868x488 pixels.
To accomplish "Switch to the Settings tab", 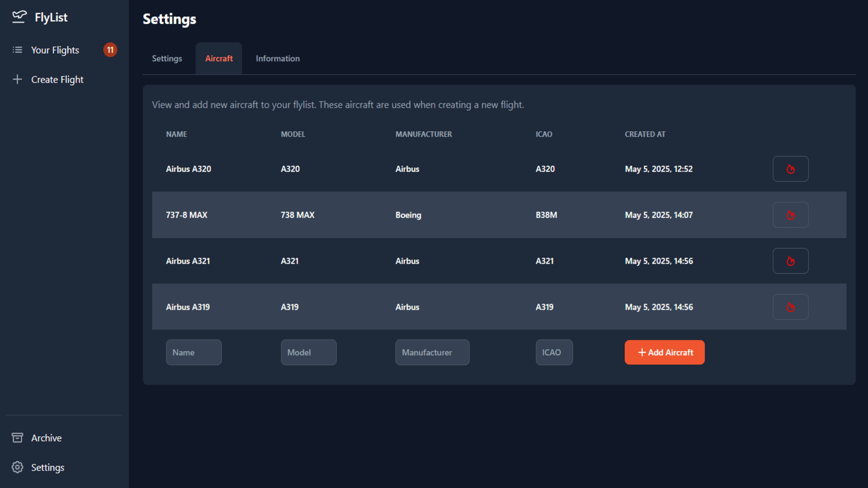I will point(167,59).
